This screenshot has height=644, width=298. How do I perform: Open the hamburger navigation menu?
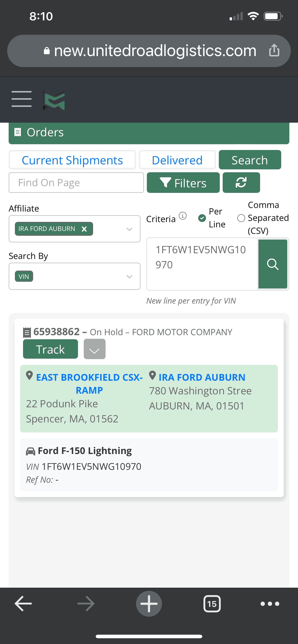[22, 99]
